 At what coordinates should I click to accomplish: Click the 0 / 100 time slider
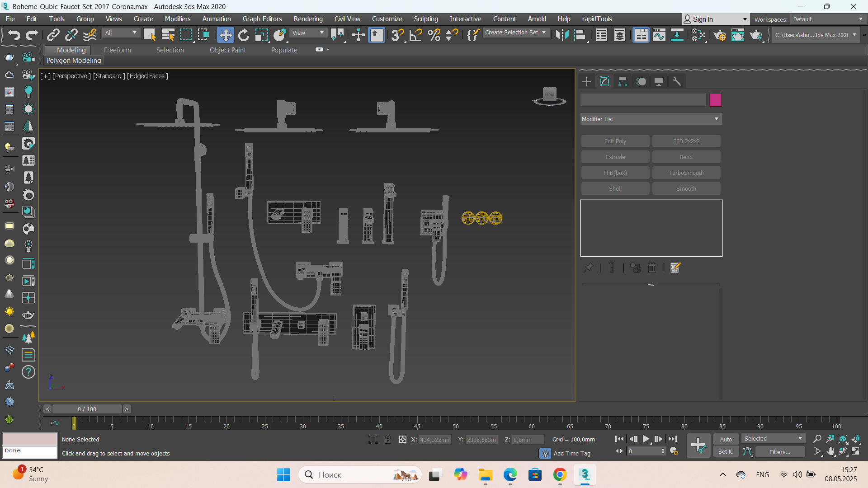[x=87, y=409]
